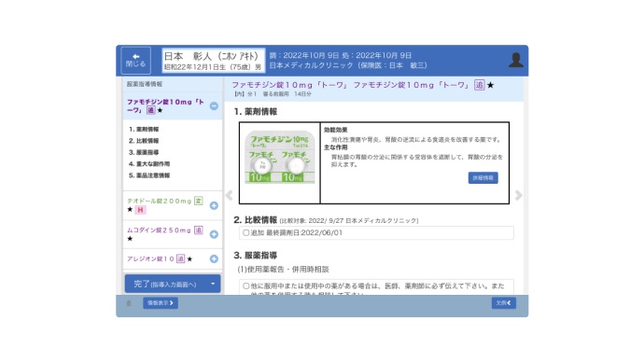Click the 情報表示 button in footer

pyautogui.click(x=161, y=303)
